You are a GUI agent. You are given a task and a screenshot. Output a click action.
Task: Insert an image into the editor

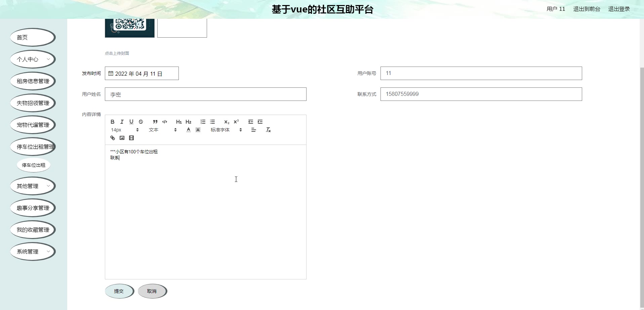coord(122,138)
